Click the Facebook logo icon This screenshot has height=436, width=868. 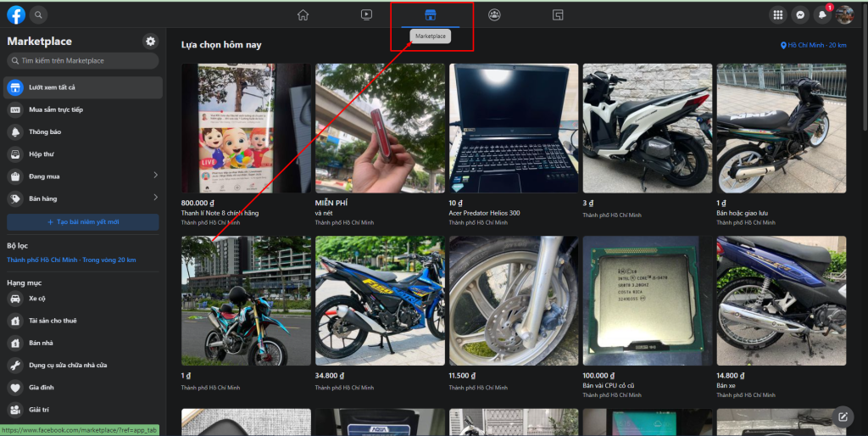[16, 14]
